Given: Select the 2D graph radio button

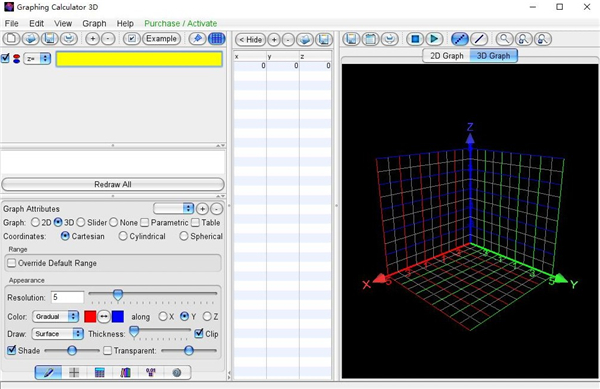Looking at the screenshot, I should click(35, 222).
